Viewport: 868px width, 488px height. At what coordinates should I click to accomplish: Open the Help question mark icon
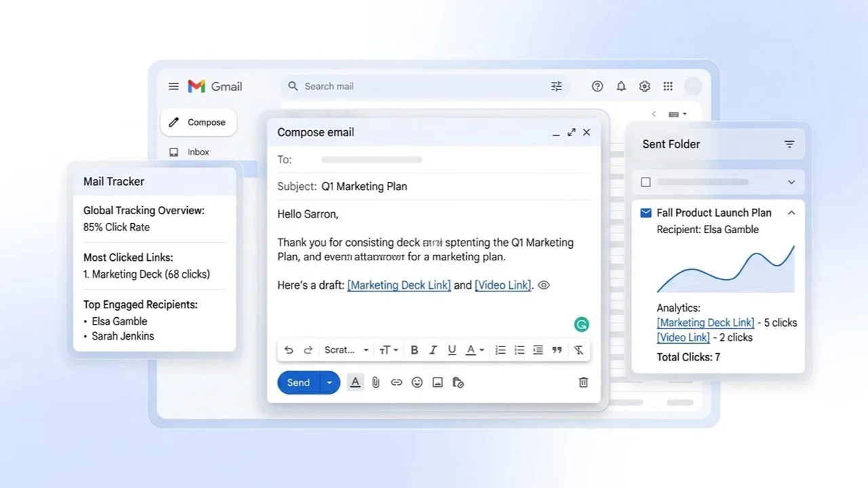pos(597,86)
